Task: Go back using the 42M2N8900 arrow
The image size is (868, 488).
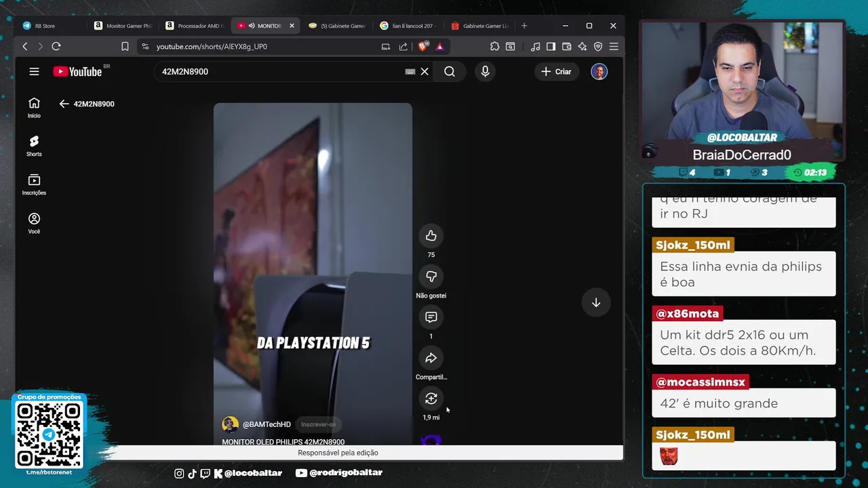Action: [x=64, y=104]
